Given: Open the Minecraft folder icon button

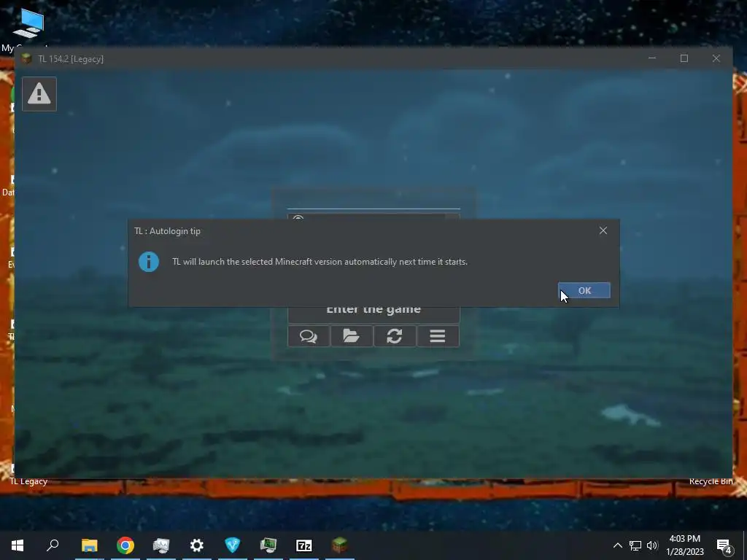Looking at the screenshot, I should [x=352, y=336].
